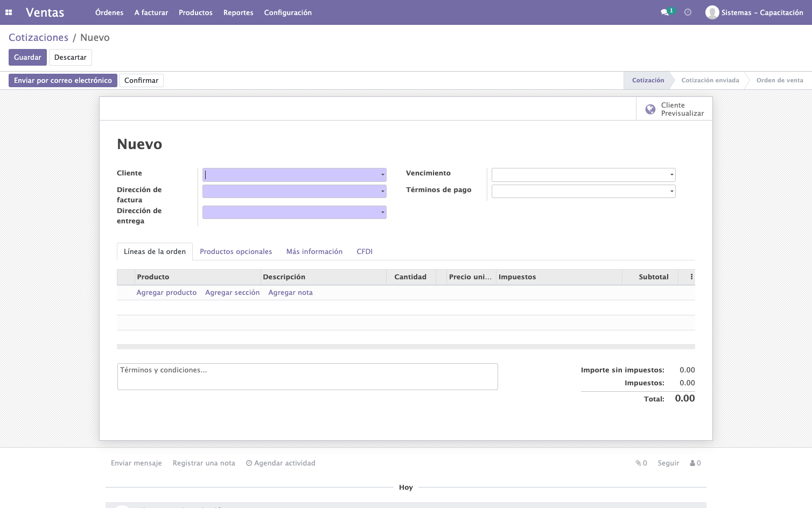Switch to the Líneas de la orden tab
The width and height of the screenshot is (812, 508).
click(x=155, y=251)
